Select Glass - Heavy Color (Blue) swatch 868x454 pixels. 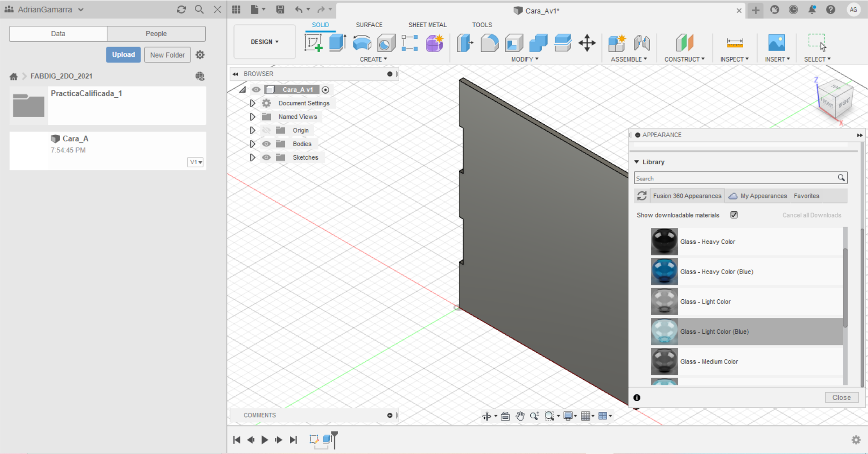[x=664, y=271]
